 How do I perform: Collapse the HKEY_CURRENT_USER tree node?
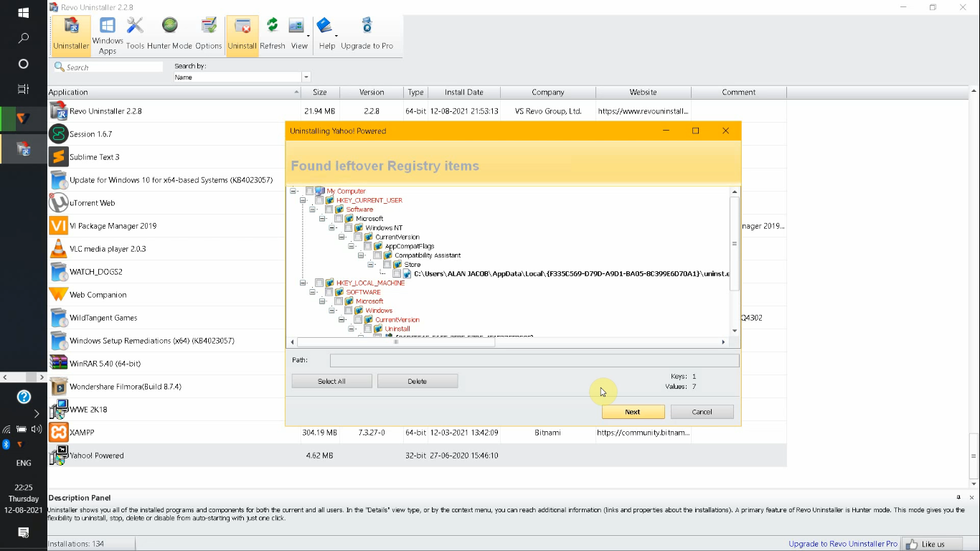click(x=304, y=200)
